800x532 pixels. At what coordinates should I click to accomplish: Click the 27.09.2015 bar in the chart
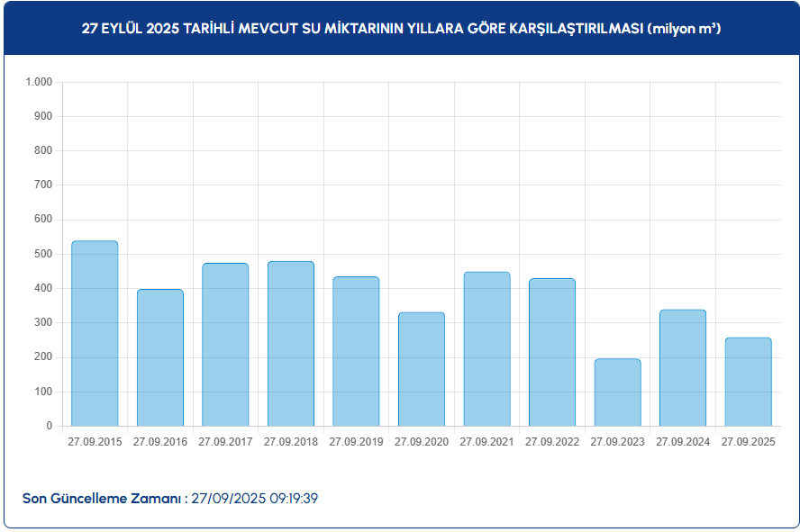click(95, 334)
